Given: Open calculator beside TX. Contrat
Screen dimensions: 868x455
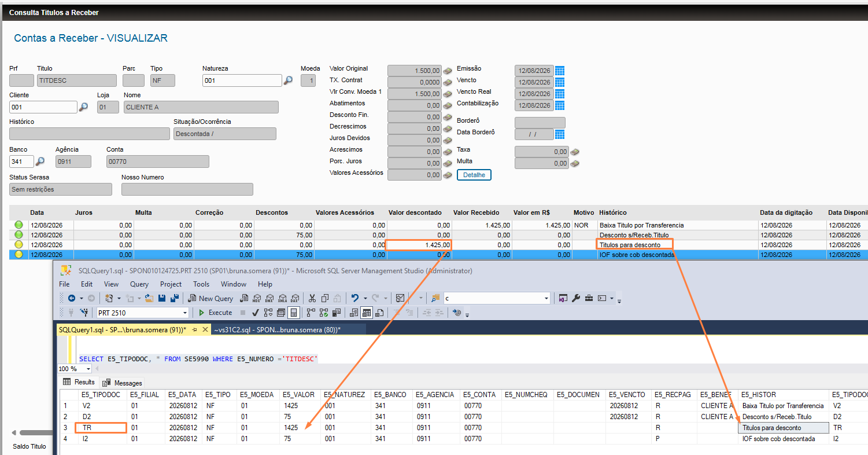Looking at the screenshot, I should tap(448, 82).
